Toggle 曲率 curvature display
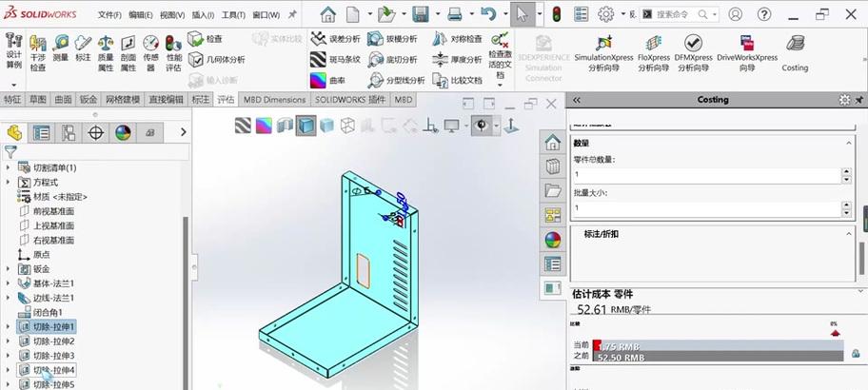The width and height of the screenshot is (868, 390). 327,80
